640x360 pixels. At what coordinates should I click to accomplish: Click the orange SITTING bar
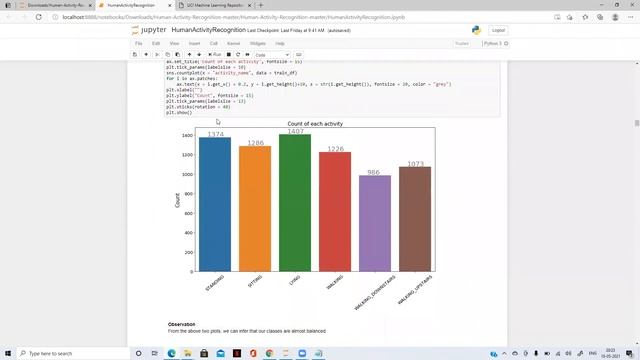coord(255,209)
